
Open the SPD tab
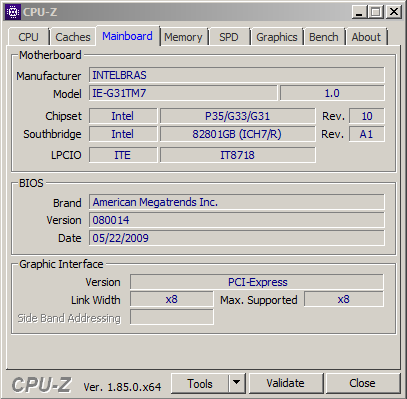[x=229, y=37]
